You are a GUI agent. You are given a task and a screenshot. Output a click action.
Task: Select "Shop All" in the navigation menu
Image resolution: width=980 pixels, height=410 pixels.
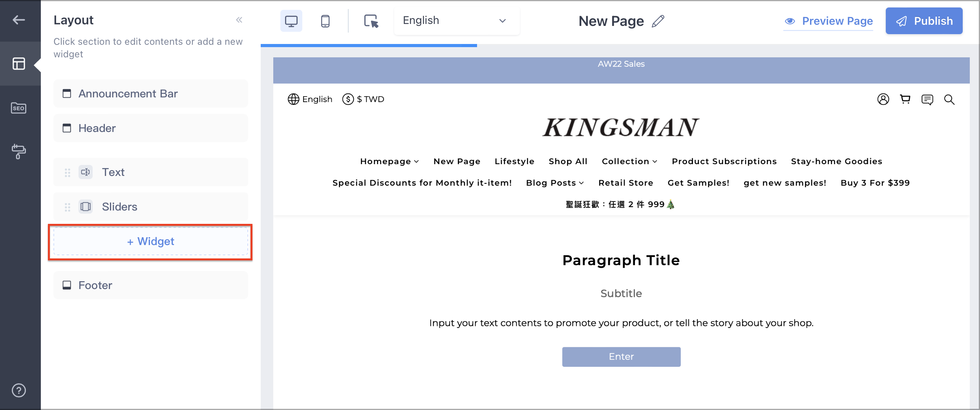point(568,161)
